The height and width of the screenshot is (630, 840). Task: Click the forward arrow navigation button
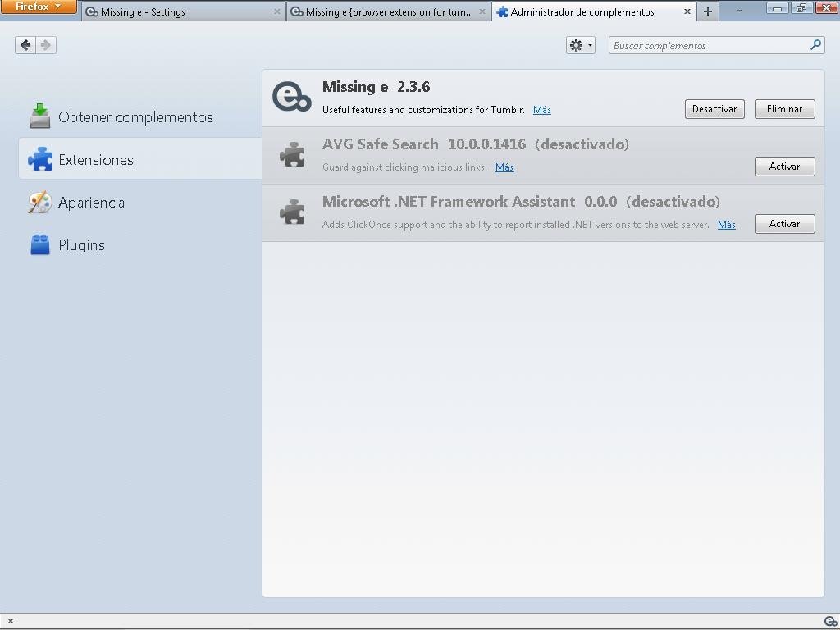[46, 46]
